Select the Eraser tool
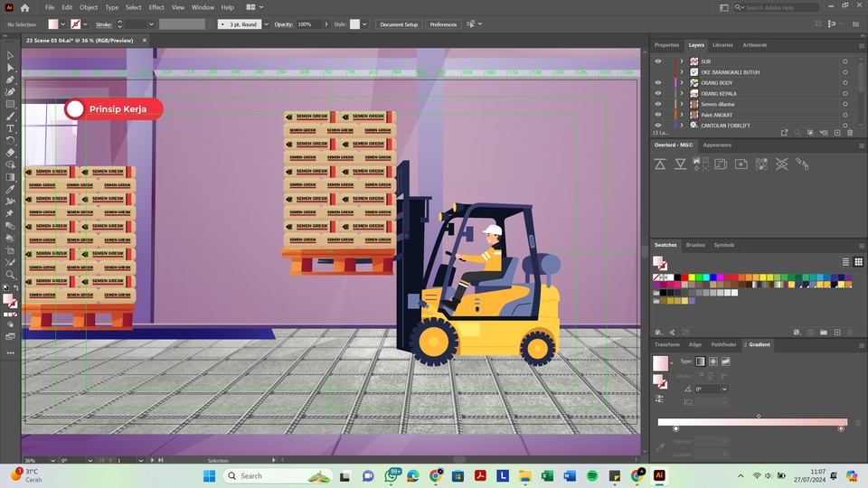The width and height of the screenshot is (868, 488). click(x=10, y=153)
